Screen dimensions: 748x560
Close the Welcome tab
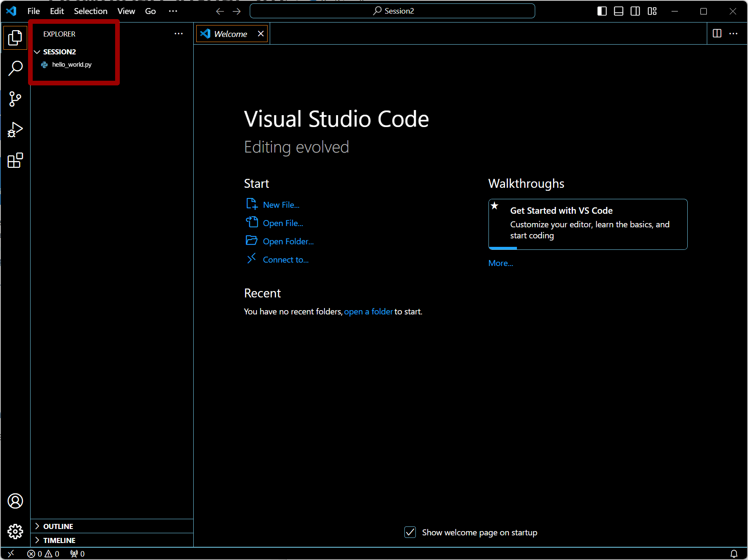pyautogui.click(x=261, y=34)
